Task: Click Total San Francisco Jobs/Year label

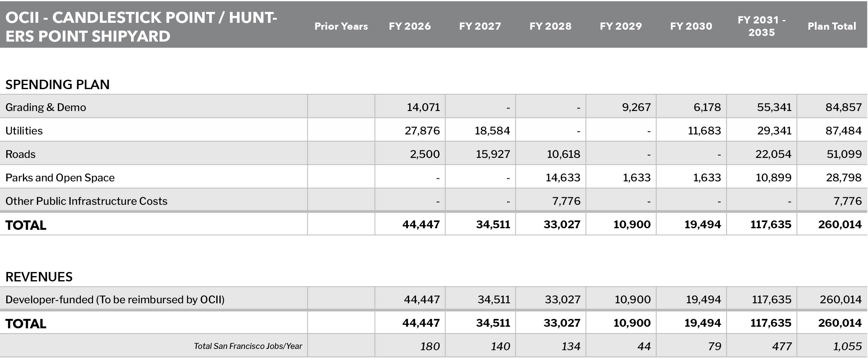Action: pos(248,346)
